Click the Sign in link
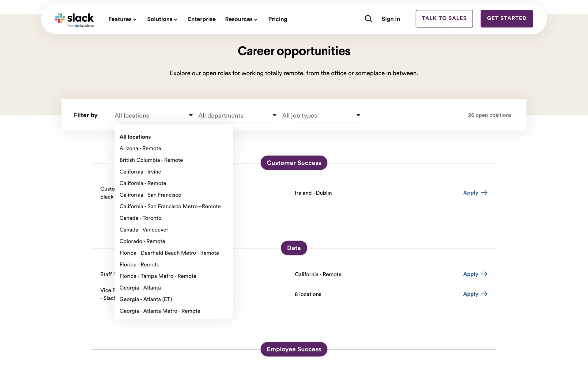This screenshot has height=368, width=588. (x=391, y=19)
